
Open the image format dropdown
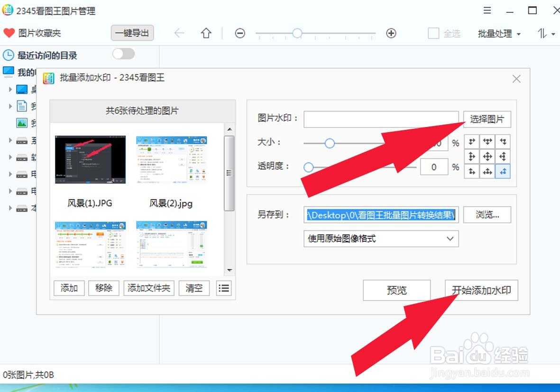pyautogui.click(x=381, y=238)
